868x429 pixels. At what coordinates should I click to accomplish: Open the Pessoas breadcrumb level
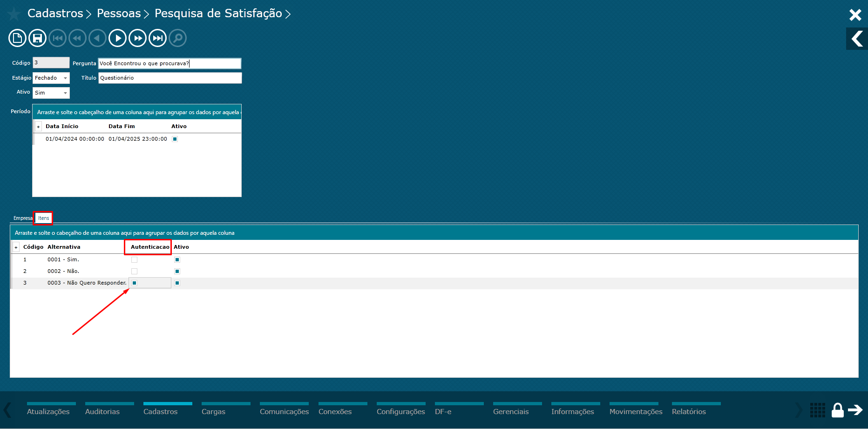[119, 14]
